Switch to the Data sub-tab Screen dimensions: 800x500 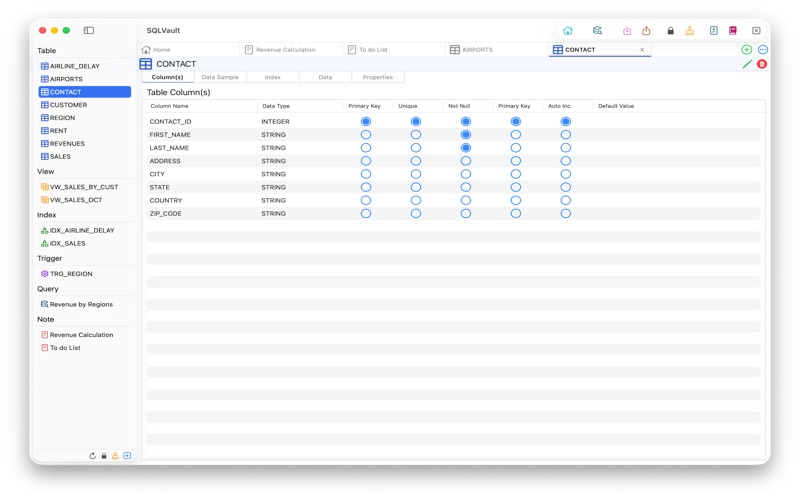(325, 77)
